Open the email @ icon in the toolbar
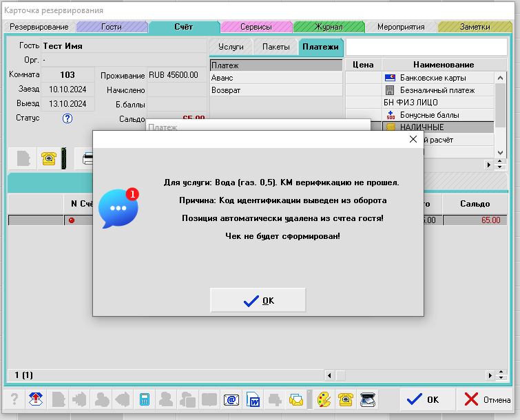 point(231,399)
